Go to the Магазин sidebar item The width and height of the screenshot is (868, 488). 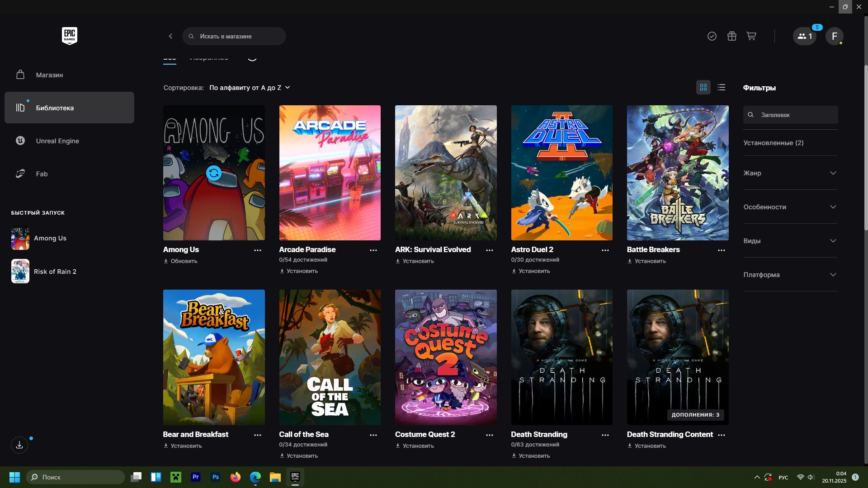[49, 75]
